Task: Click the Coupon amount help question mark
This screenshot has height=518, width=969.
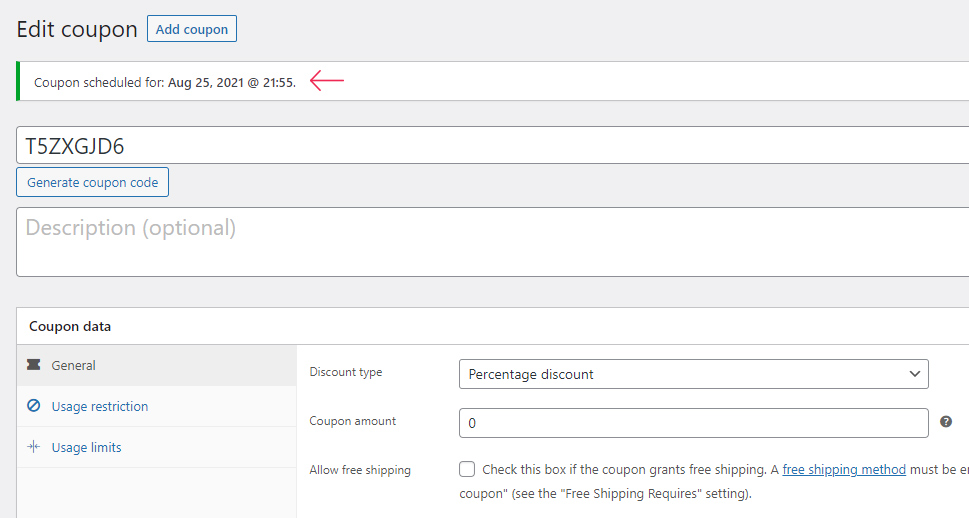Action: pyautogui.click(x=946, y=422)
